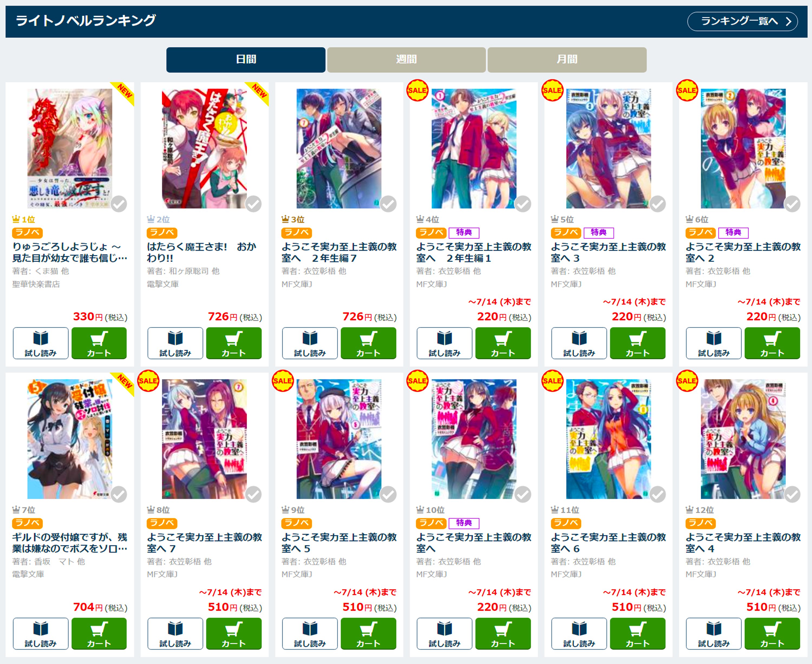Switch to the 週間 ranking tab
812x664 pixels.
pos(406,60)
